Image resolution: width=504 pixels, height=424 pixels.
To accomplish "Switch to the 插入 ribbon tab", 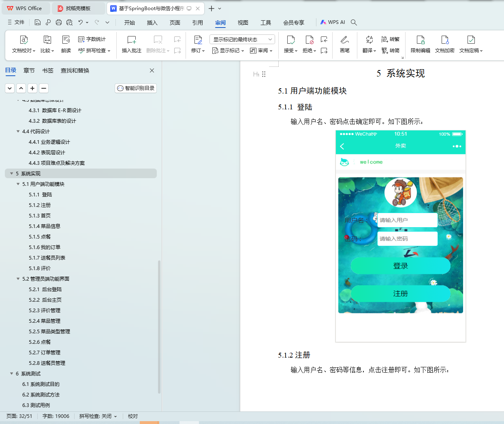I will [152, 23].
